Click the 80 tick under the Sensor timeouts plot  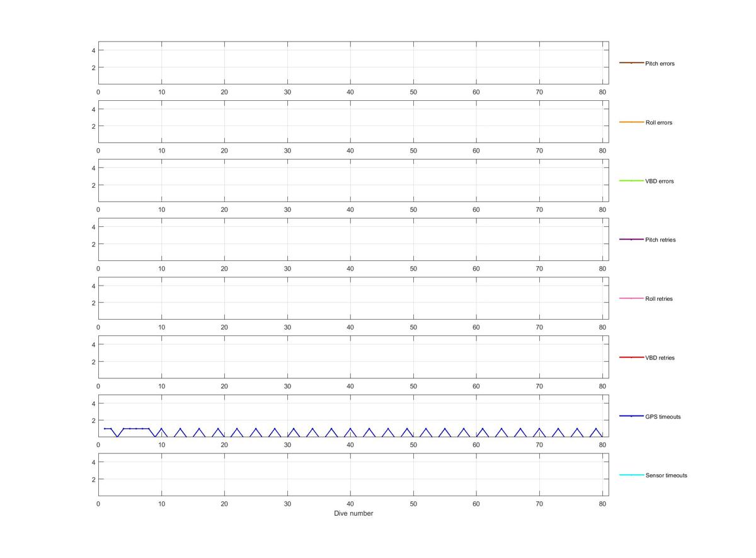click(x=602, y=504)
